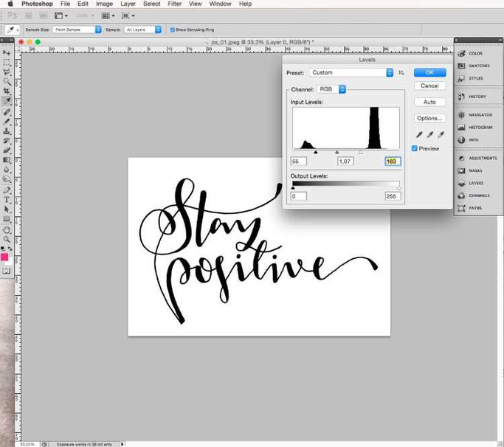The height and width of the screenshot is (447, 504).
Task: Select the Move tool
Action: [x=7, y=52]
